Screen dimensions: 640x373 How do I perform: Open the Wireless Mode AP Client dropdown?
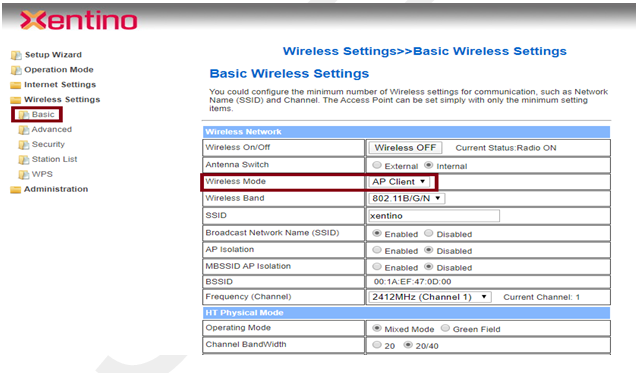pyautogui.click(x=399, y=182)
